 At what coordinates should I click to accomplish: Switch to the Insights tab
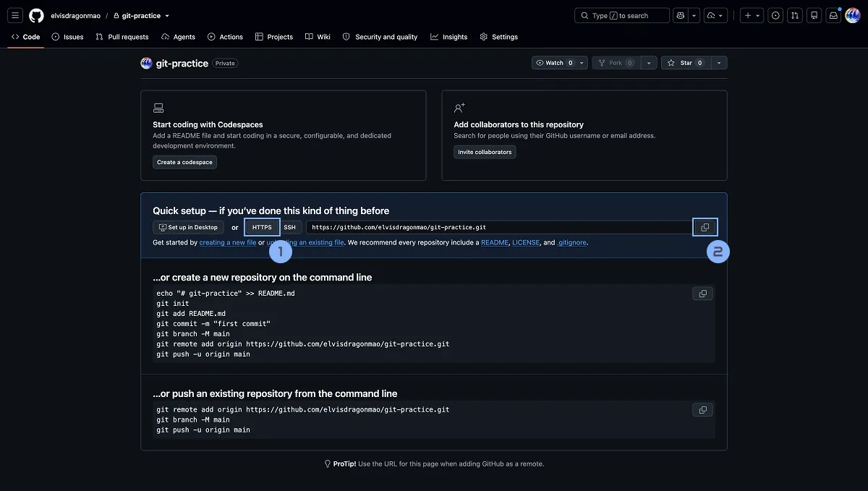pos(449,37)
